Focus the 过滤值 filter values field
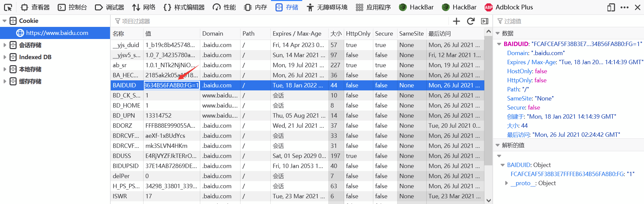 tap(569, 21)
